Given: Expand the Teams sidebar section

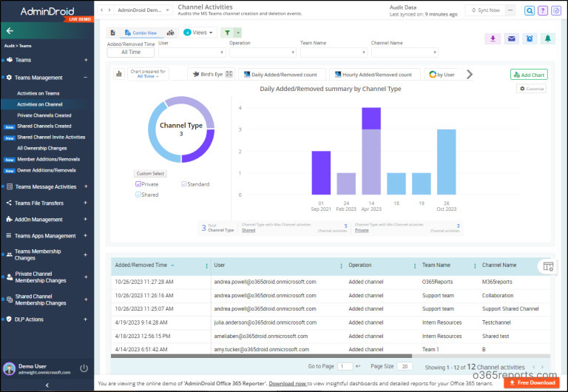Looking at the screenshot, I should 86,60.
